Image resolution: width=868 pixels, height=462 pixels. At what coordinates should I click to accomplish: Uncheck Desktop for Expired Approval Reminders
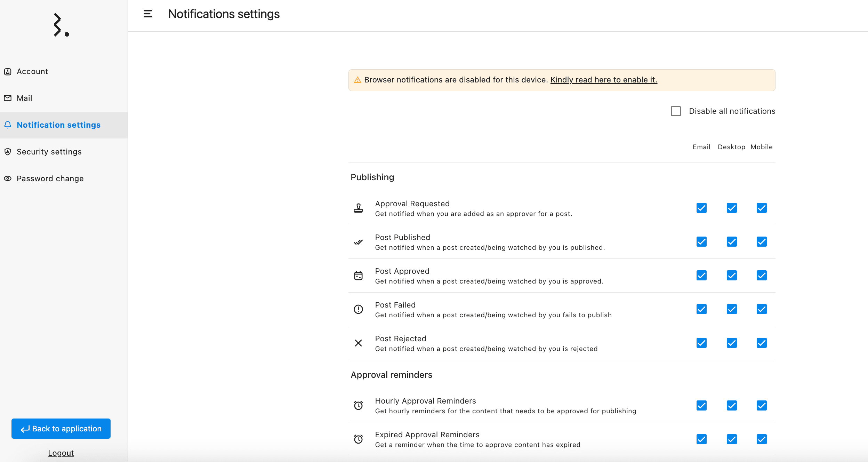(732, 439)
